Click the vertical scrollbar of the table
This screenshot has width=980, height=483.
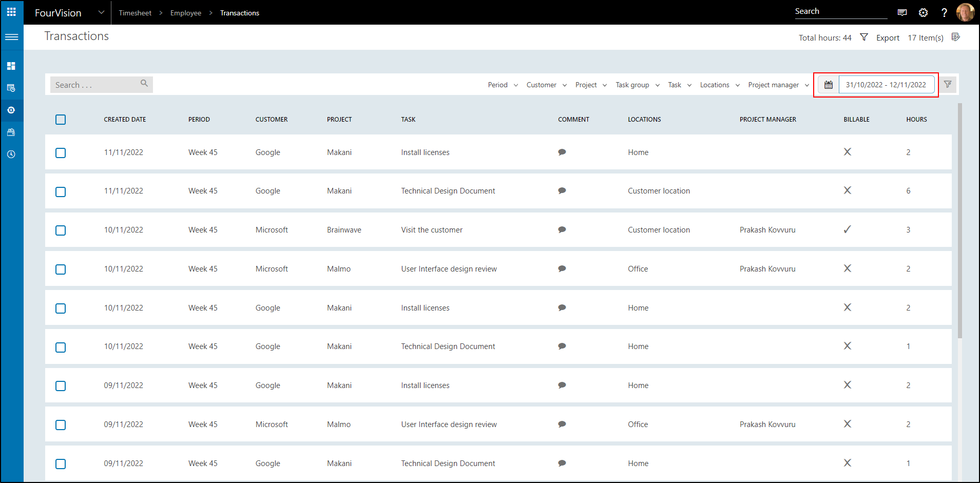959,221
